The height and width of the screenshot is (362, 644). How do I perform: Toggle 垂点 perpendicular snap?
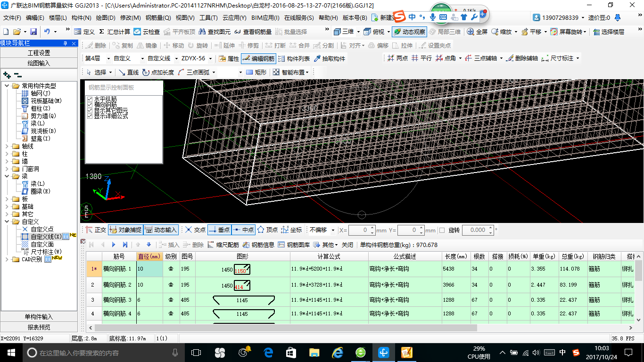(219, 230)
